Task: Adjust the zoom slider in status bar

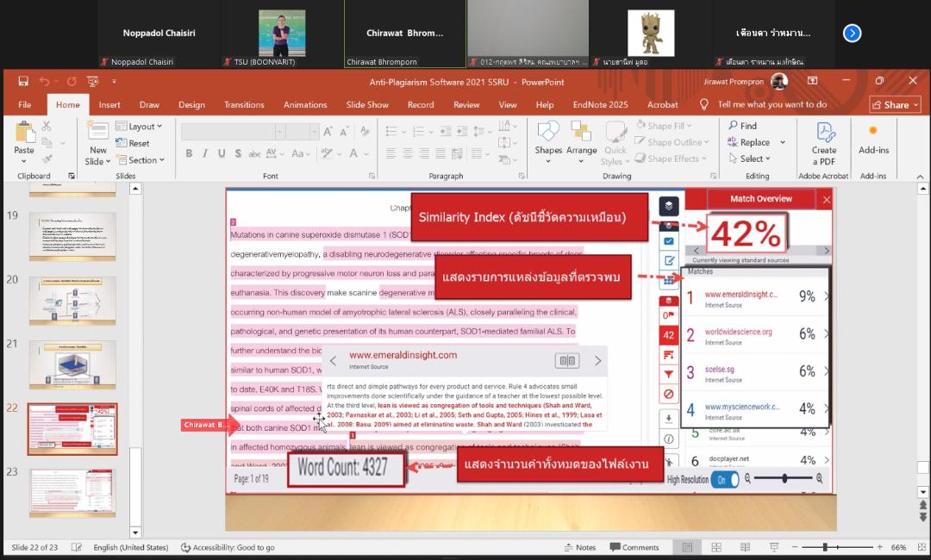Action: pyautogui.click(x=825, y=547)
